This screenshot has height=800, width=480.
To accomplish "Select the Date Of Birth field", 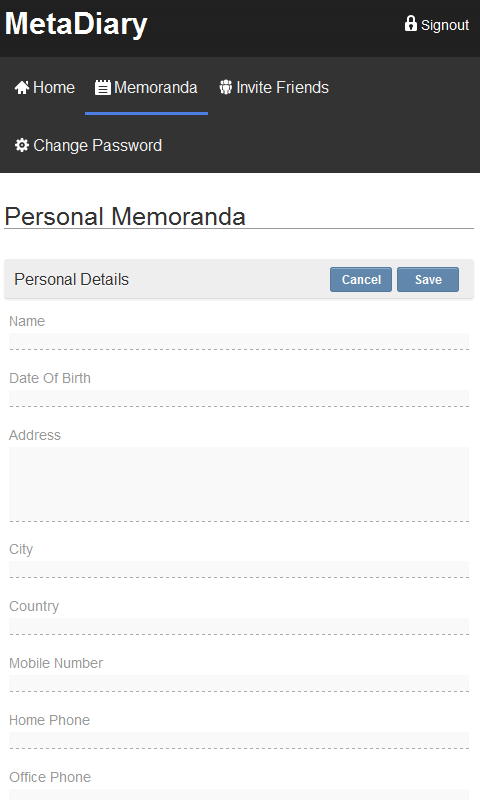I will tap(239, 398).
